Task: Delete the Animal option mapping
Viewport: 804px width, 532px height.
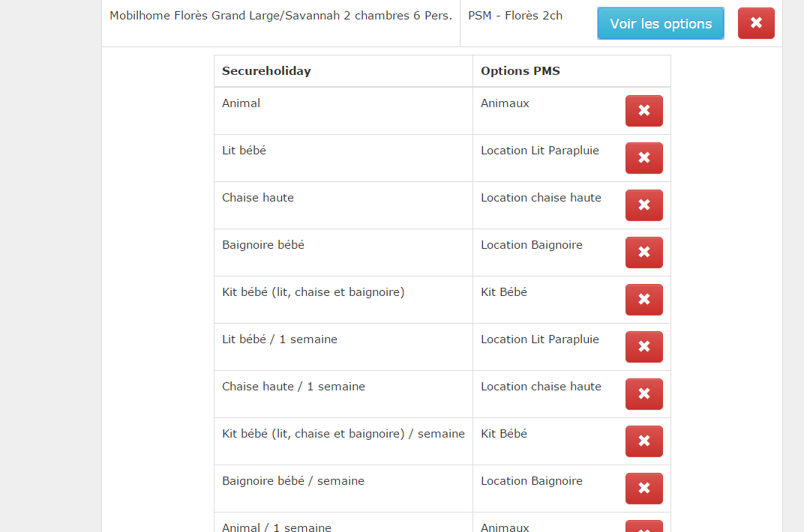Action: [x=643, y=111]
